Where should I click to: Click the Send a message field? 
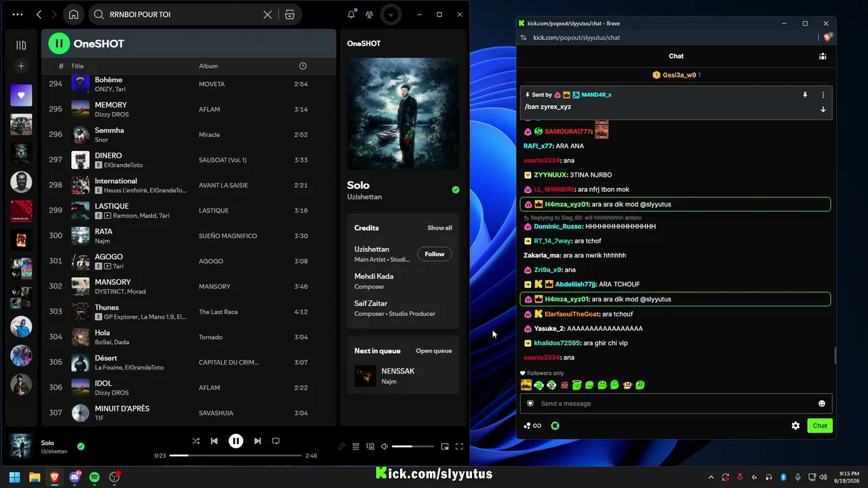click(676, 403)
